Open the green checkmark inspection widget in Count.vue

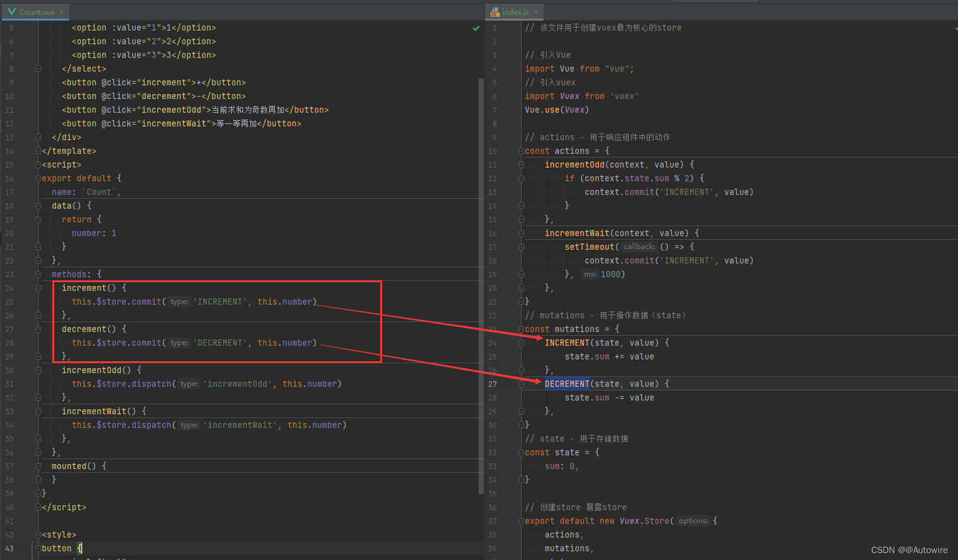(x=476, y=28)
